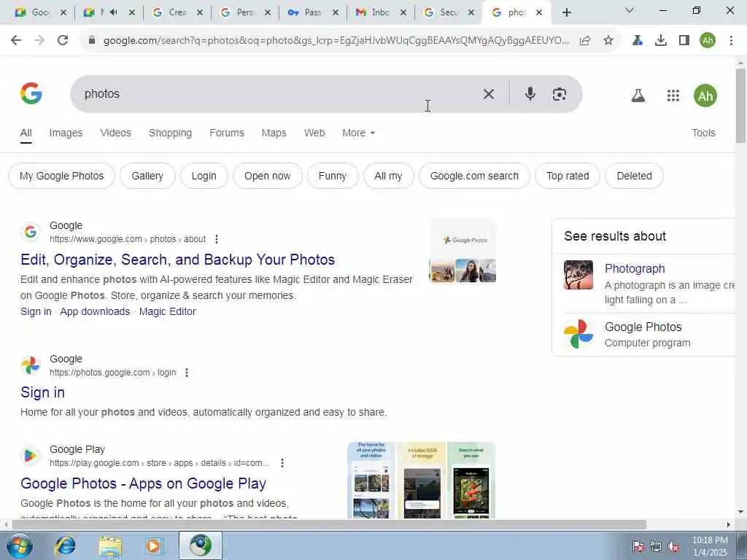Toggle the browser side panel icon
The height and width of the screenshot is (560, 747).
(x=684, y=41)
